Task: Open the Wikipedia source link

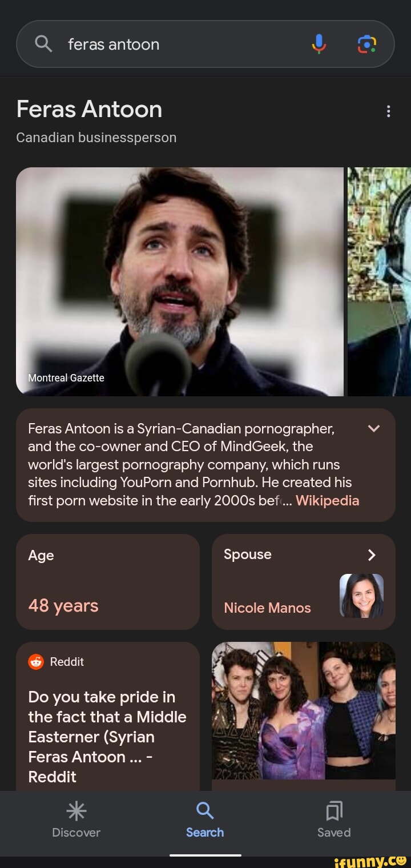Action: (327, 500)
